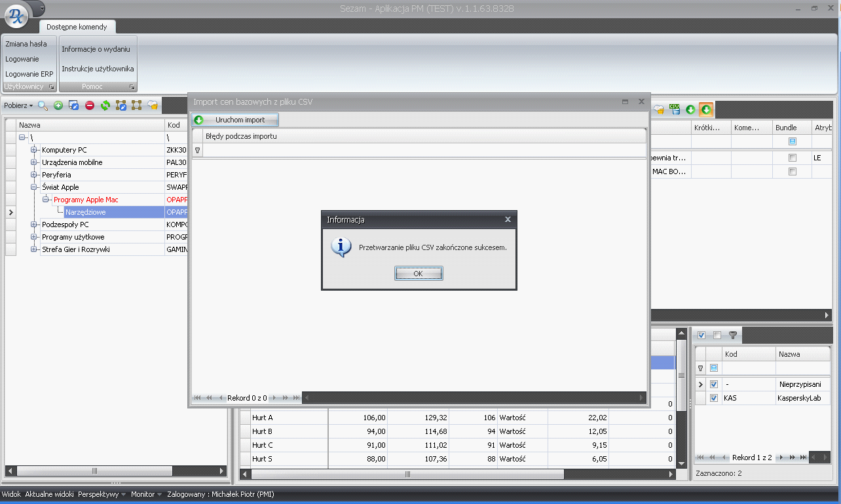Click the green plus add icon
The width and height of the screenshot is (841, 504).
58,105
